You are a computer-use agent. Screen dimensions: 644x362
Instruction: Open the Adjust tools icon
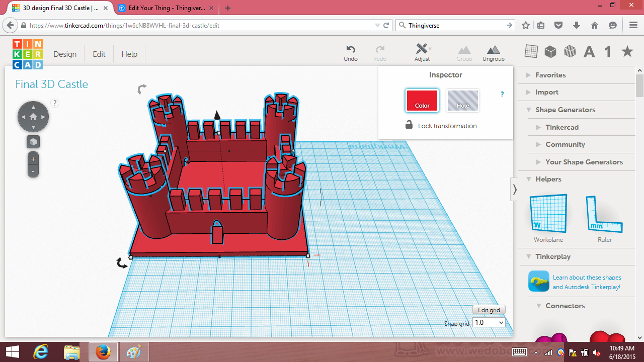(422, 49)
